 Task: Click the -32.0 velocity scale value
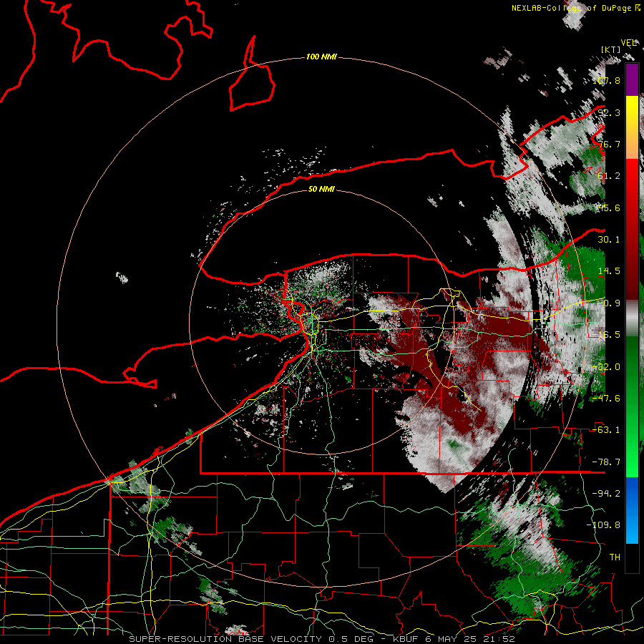coord(606,366)
